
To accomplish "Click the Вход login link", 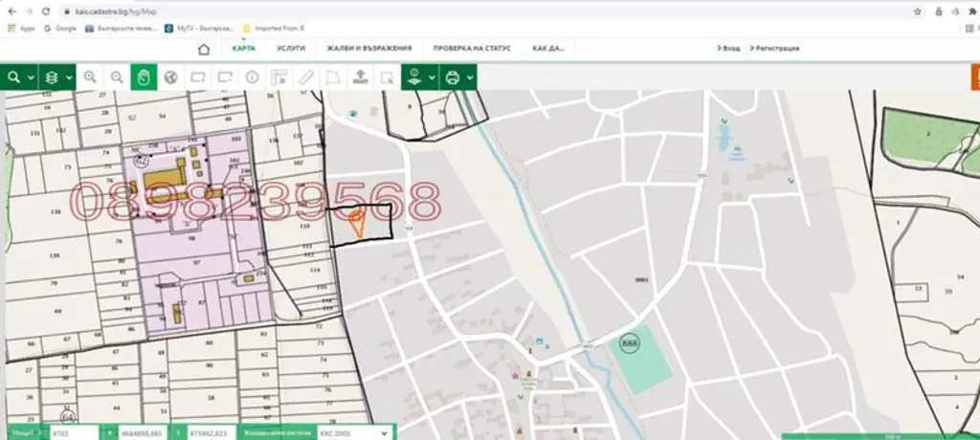I will click(728, 48).
